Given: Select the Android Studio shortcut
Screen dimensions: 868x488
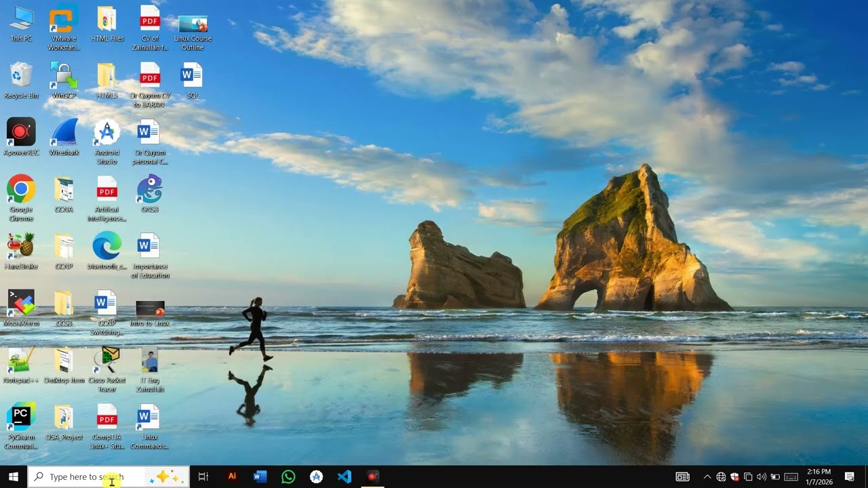Looking at the screenshot, I should tap(106, 142).
